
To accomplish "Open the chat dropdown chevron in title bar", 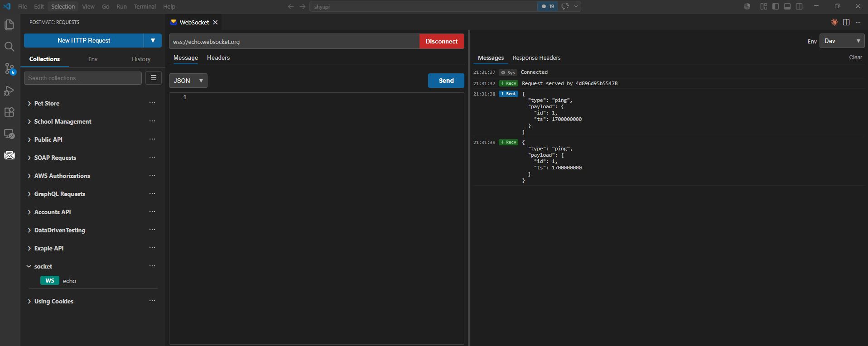I will (x=576, y=6).
